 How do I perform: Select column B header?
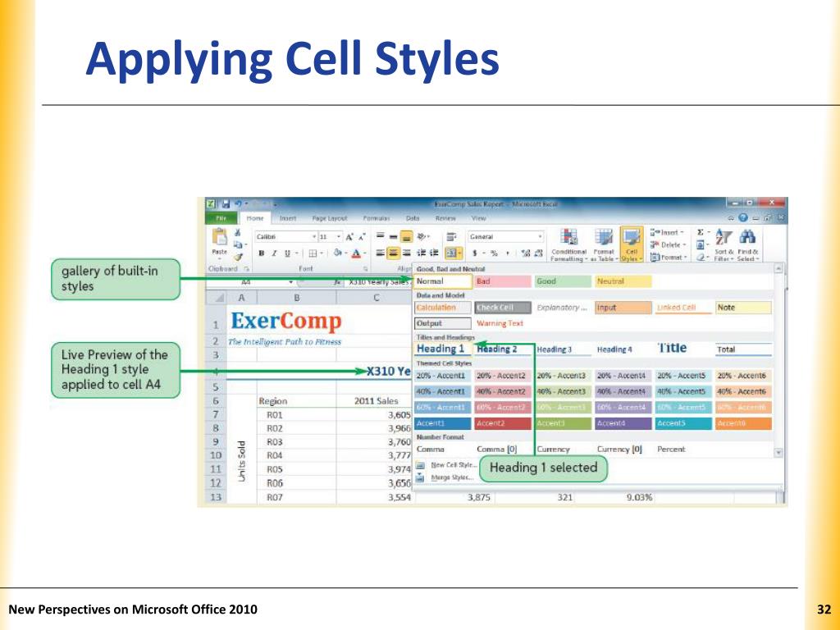tap(296, 297)
